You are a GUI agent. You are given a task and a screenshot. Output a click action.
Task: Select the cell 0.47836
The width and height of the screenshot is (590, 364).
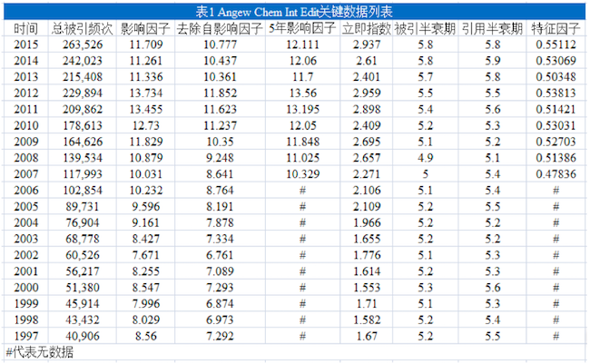tap(556, 174)
